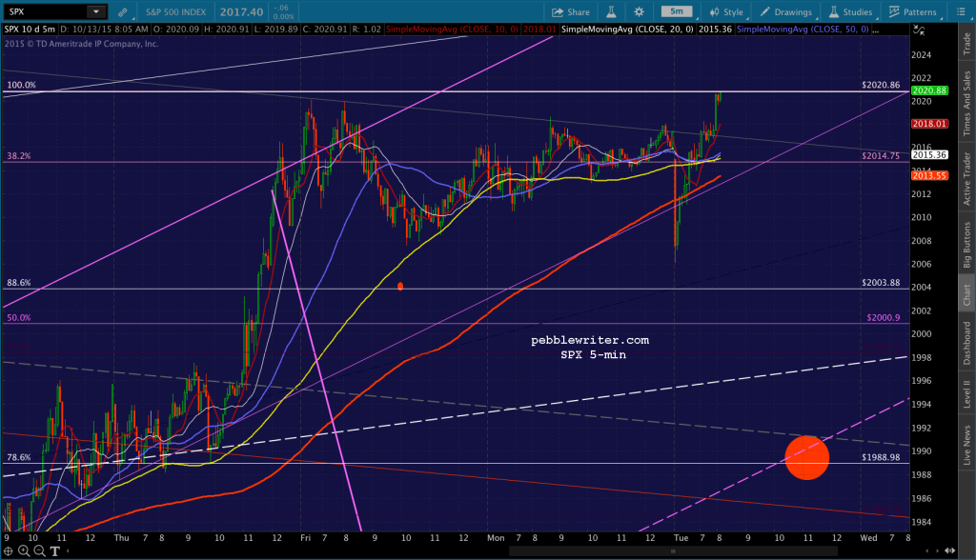Open chart settings gear icon
The width and height of the screenshot is (976, 560).
point(639,11)
